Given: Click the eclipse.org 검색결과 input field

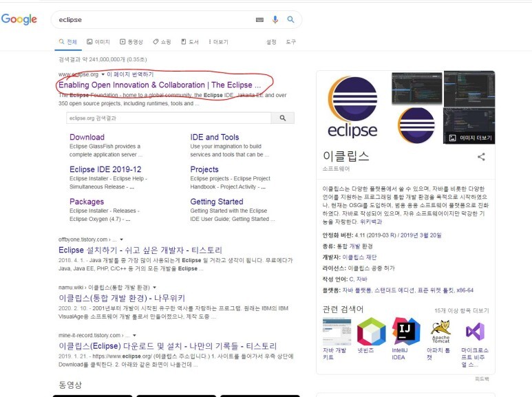Looking at the screenshot, I should pyautogui.click(x=169, y=118).
